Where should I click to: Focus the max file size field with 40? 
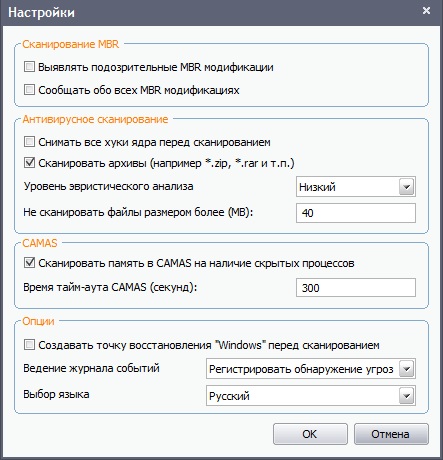coord(356,213)
